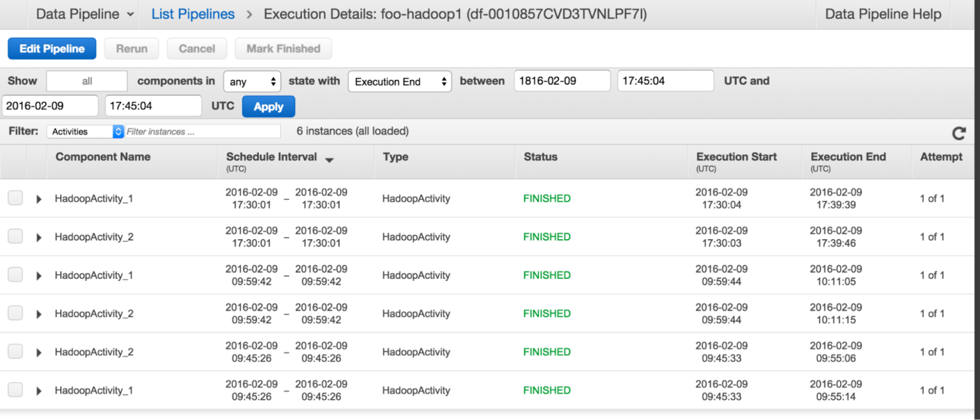Screen dimensions: 980x420
Task: Open List Pipelines
Action: (x=192, y=13)
